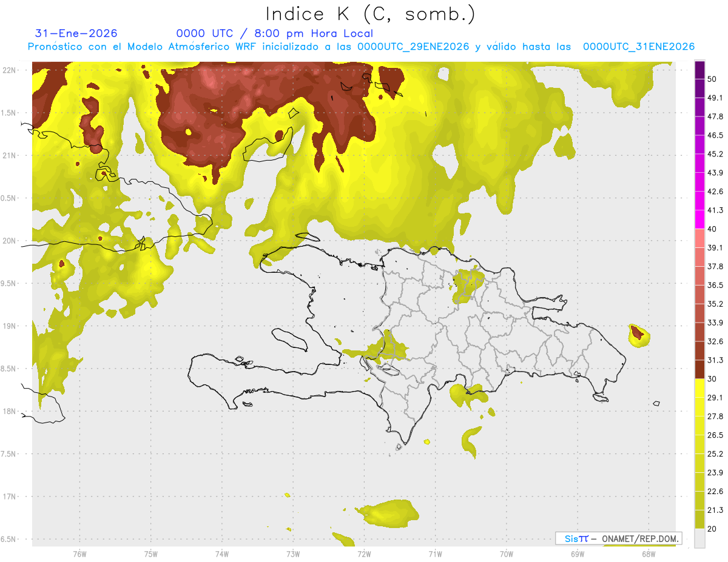Image resolution: width=728 pixels, height=562 pixels.
Task: Select the date label '31-Ene-2026'
Action: tap(76, 33)
